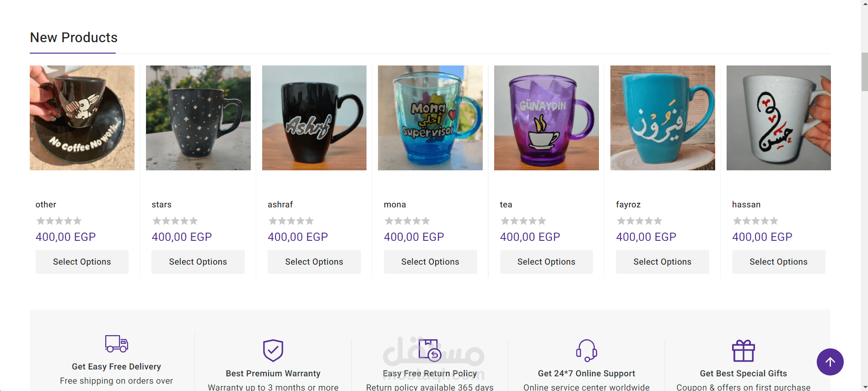Open the teal fayroz mug image

click(663, 118)
